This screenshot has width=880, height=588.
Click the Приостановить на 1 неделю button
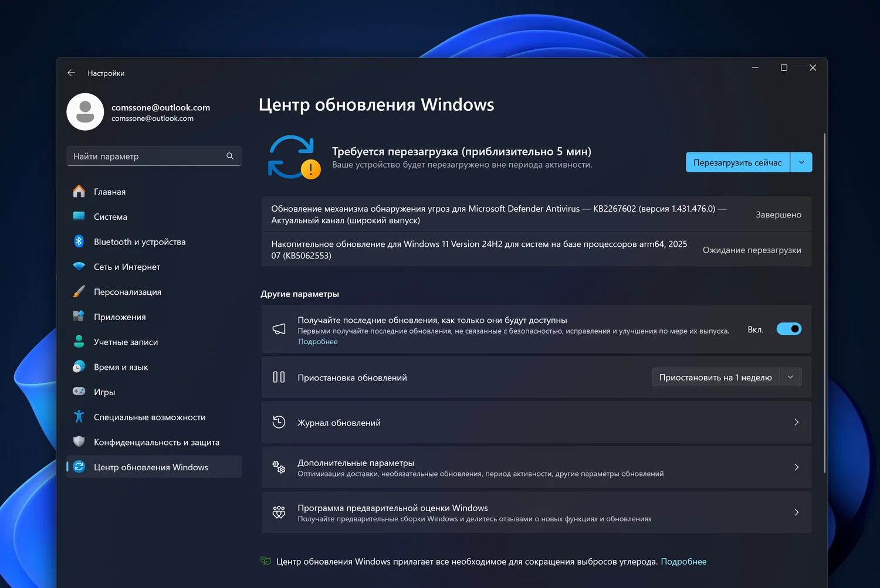click(x=716, y=377)
